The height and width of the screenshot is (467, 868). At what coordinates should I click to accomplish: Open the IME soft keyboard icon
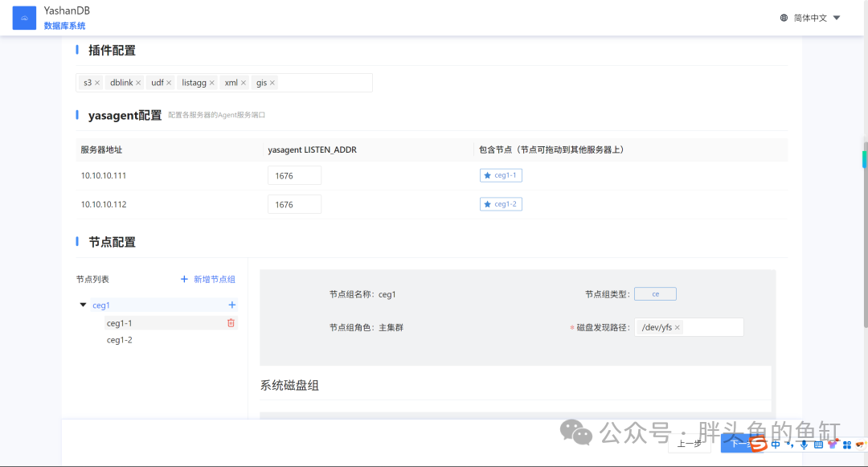pos(818,444)
